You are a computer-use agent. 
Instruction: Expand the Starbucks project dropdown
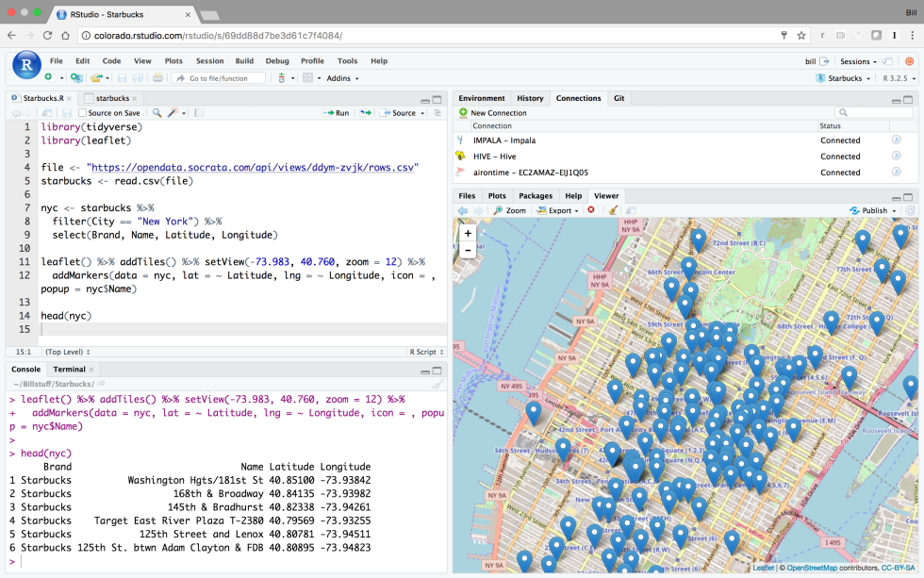tap(845, 78)
